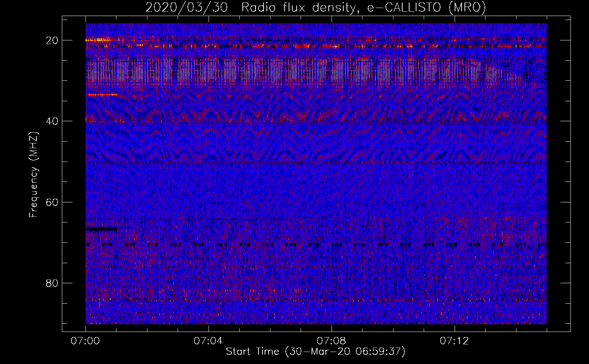Click the '40' frequency tick label
Image resolution: width=589 pixels, height=364 pixels.
(52, 121)
